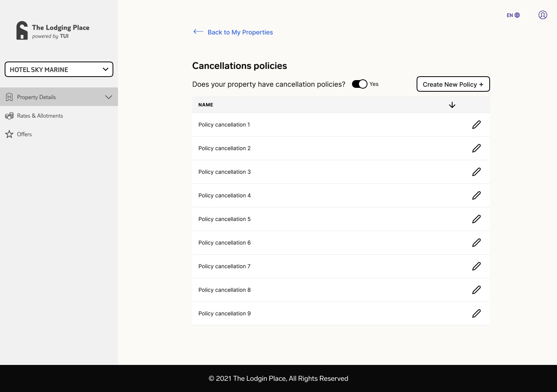Edit Policy cancellation 3 with pencil icon

(476, 172)
